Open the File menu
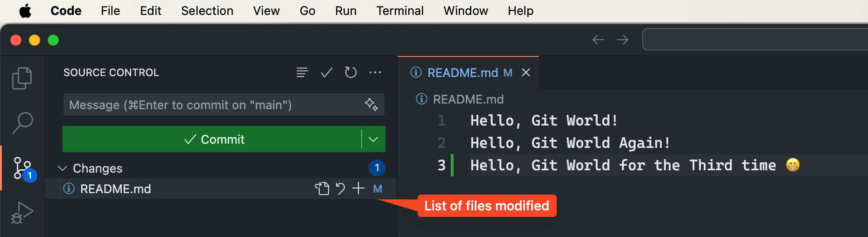 tap(111, 11)
